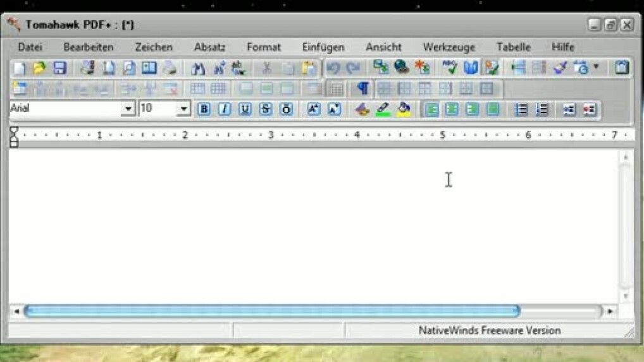Image resolution: width=644 pixels, height=362 pixels.
Task: Click the Save floppy disk icon
Action: tap(59, 68)
